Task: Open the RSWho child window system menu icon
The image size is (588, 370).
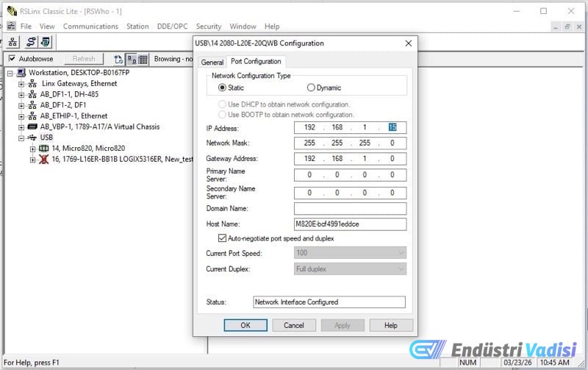Action: [11, 26]
